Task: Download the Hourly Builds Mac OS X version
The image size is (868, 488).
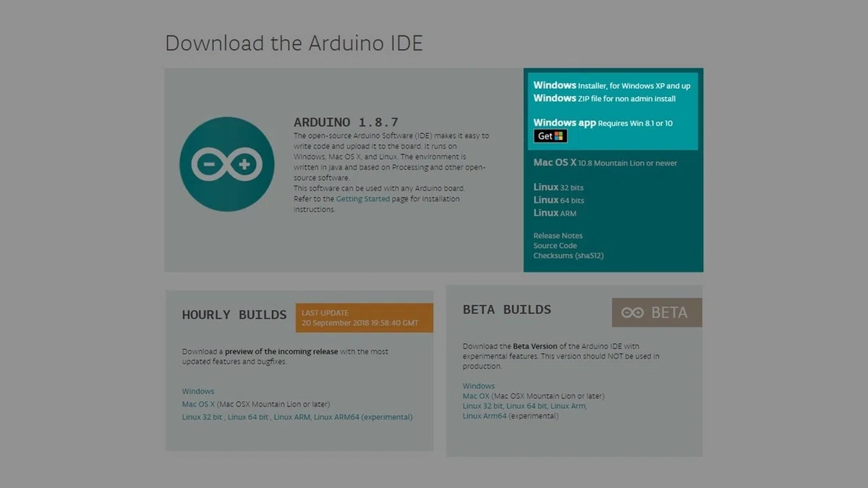Action: pyautogui.click(x=199, y=404)
